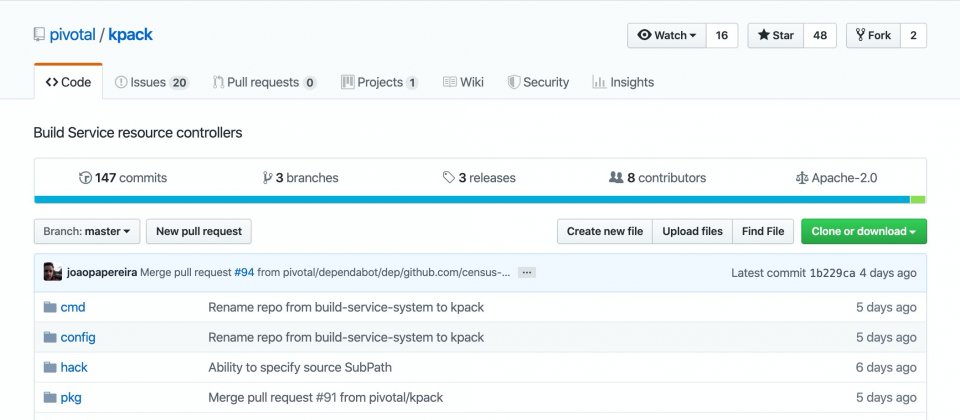Click the hack folder icon
Viewport: 960px width, 420px height.
pyautogui.click(x=50, y=367)
